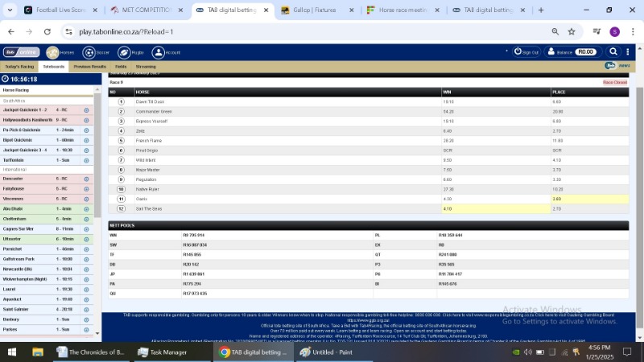Bookmark this page with the star icon

[572, 31]
